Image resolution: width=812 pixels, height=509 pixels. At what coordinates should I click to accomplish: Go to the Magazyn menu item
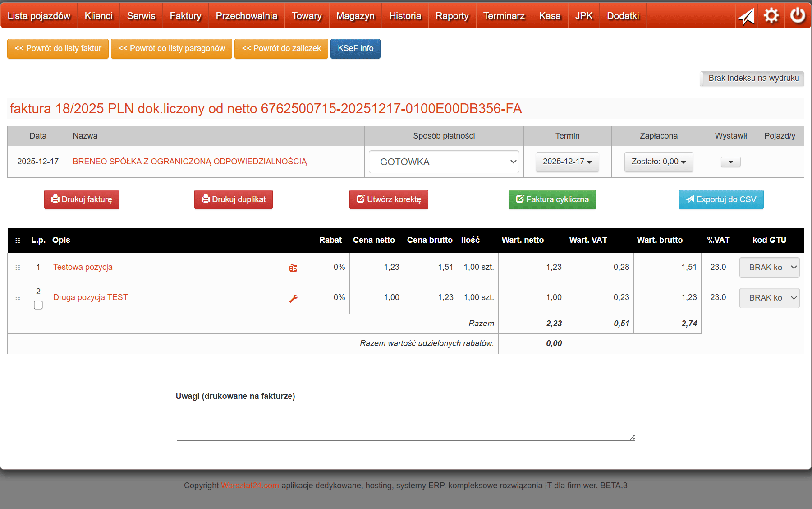point(355,16)
